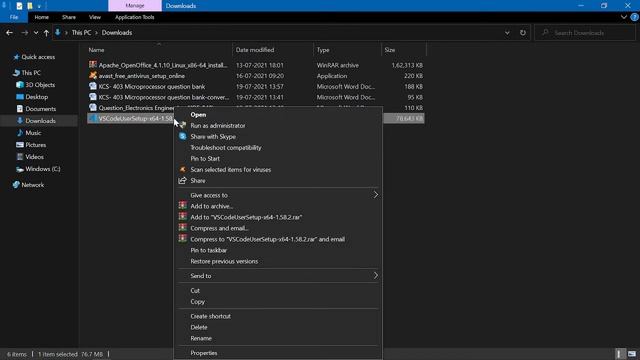Open Pictures folder in sidebar
Image resolution: width=640 pixels, height=360 pixels.
pyautogui.click(x=36, y=145)
